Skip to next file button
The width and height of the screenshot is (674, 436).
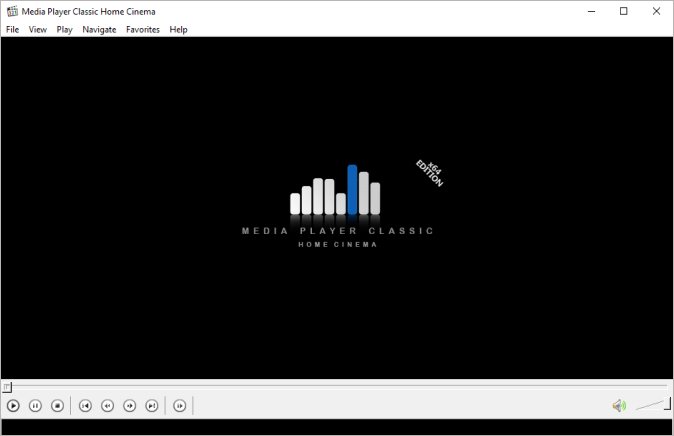point(152,405)
